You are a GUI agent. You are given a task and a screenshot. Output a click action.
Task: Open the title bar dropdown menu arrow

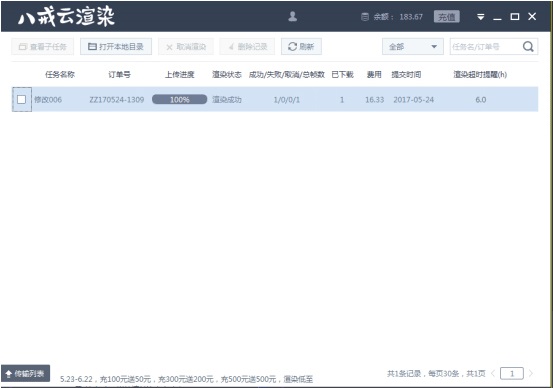coord(480,17)
